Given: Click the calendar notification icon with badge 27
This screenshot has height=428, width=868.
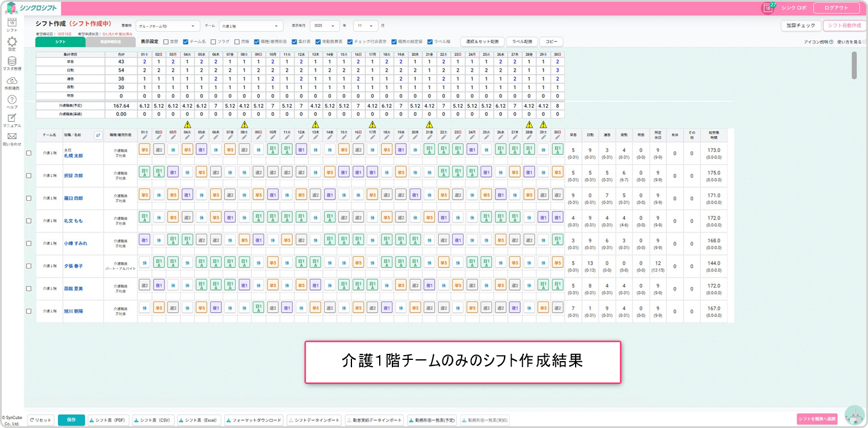Looking at the screenshot, I should point(767,8).
